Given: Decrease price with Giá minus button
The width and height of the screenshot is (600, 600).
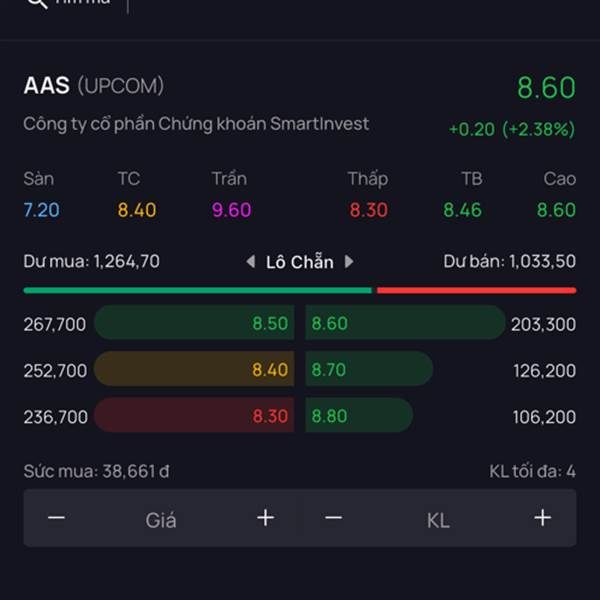Looking at the screenshot, I should click(x=57, y=518).
